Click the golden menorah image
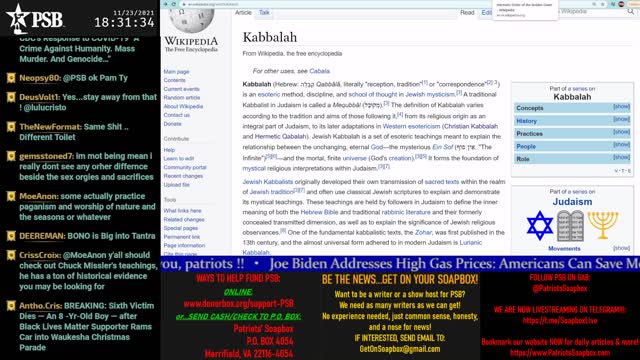Screen dimensions: 640x360 tap(603, 225)
